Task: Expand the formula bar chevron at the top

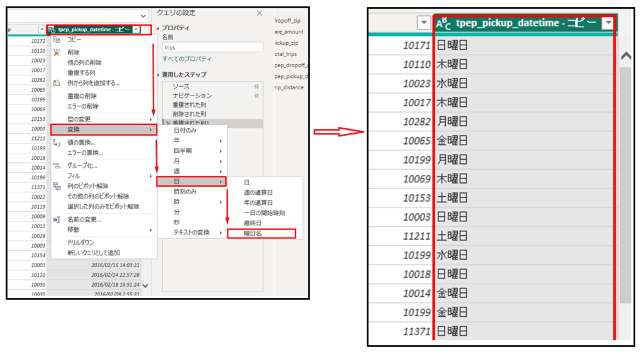Action: point(143,16)
